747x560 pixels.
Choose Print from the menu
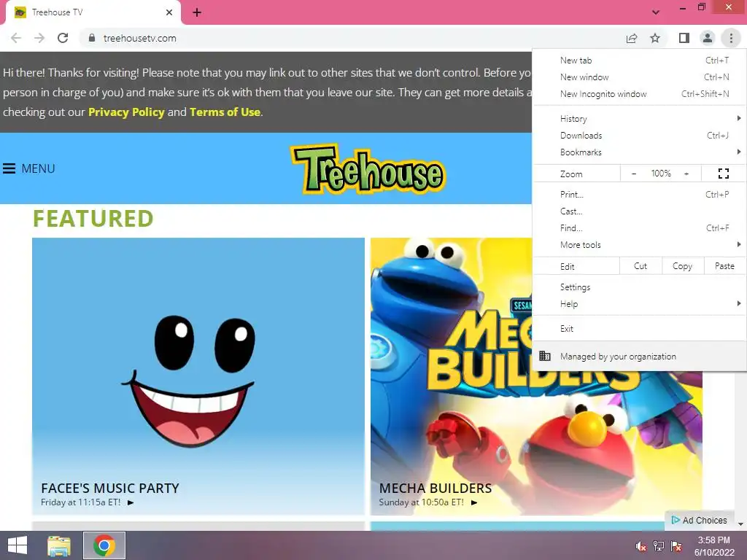pyautogui.click(x=639, y=194)
